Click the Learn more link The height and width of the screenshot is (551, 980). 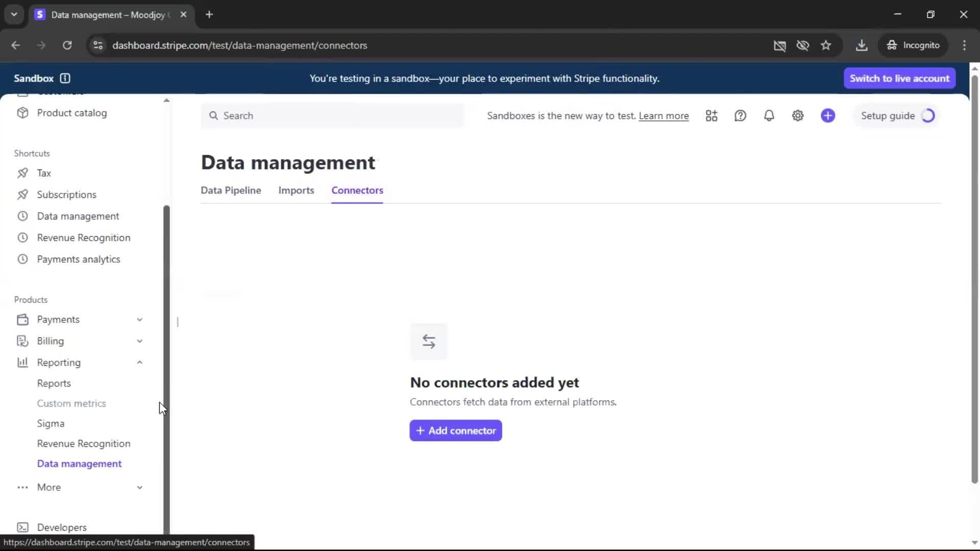(664, 116)
